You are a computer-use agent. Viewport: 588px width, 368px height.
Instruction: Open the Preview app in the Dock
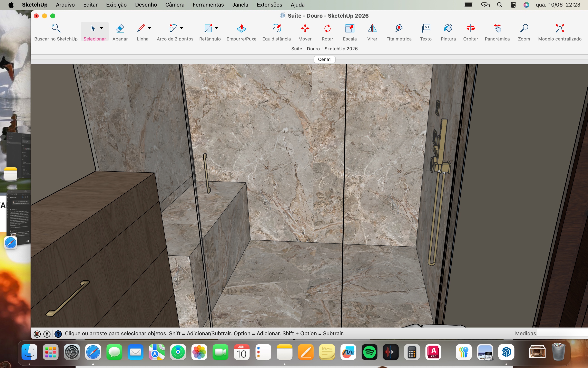pyautogui.click(x=485, y=352)
